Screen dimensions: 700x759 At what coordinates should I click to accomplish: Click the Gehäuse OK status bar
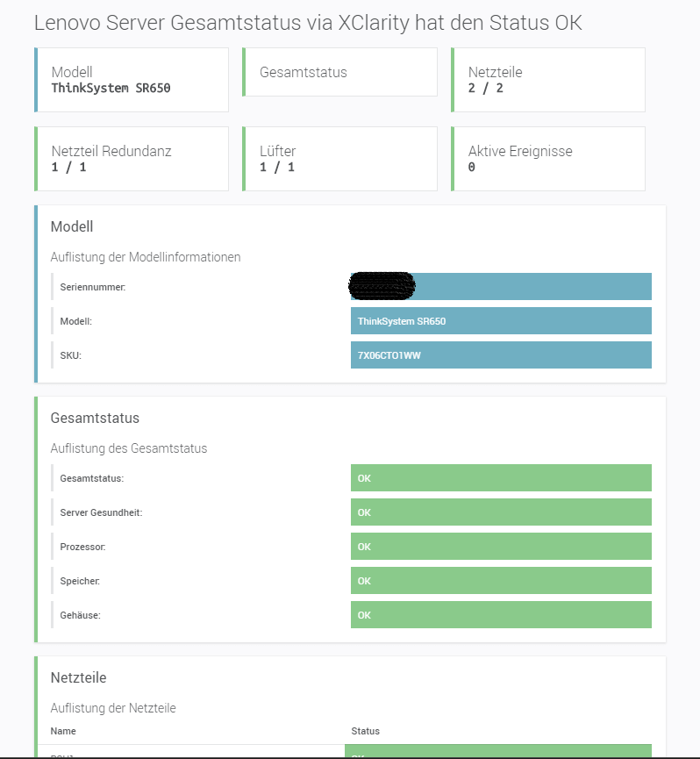501,615
